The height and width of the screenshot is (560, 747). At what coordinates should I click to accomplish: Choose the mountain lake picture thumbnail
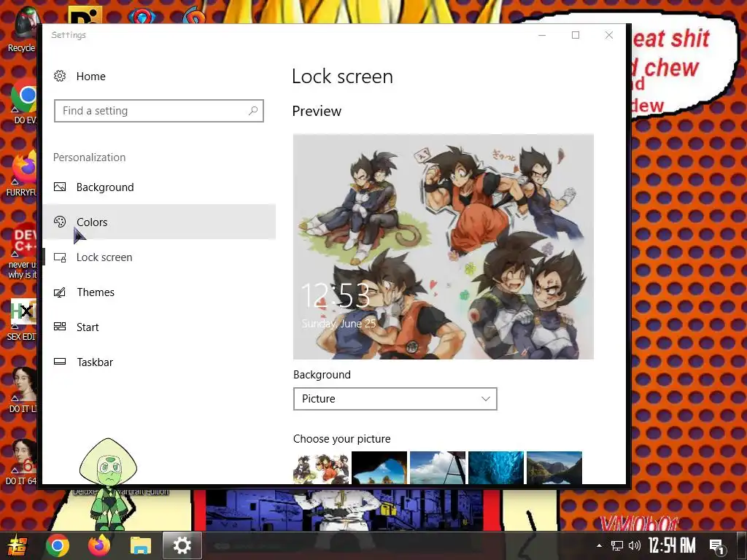coord(554,467)
